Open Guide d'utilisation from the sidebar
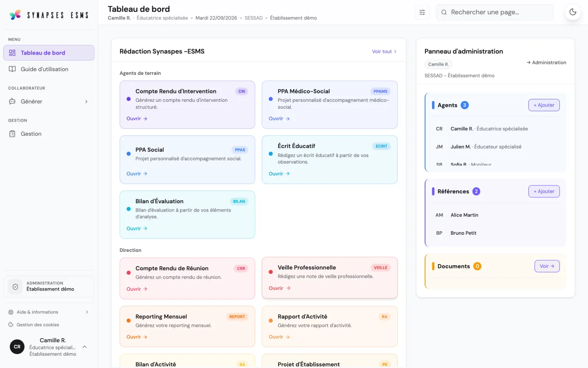588x368 pixels. click(49, 69)
